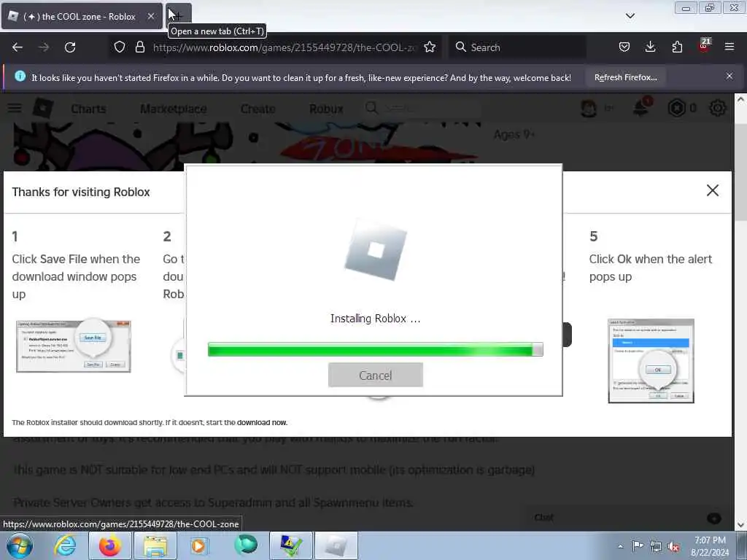Switch to the Roblox installer taskbar button
This screenshot has height=560, width=747.
336,545
